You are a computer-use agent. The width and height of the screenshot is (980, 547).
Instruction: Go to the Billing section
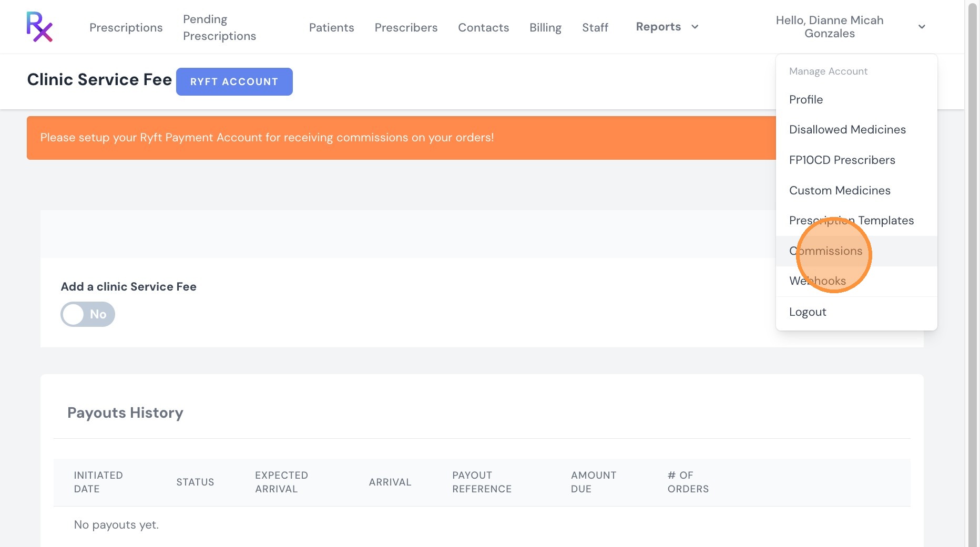pyautogui.click(x=545, y=27)
